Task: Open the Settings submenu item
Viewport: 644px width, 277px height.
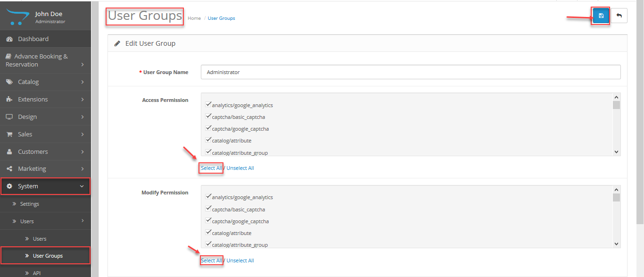Action: pos(29,204)
